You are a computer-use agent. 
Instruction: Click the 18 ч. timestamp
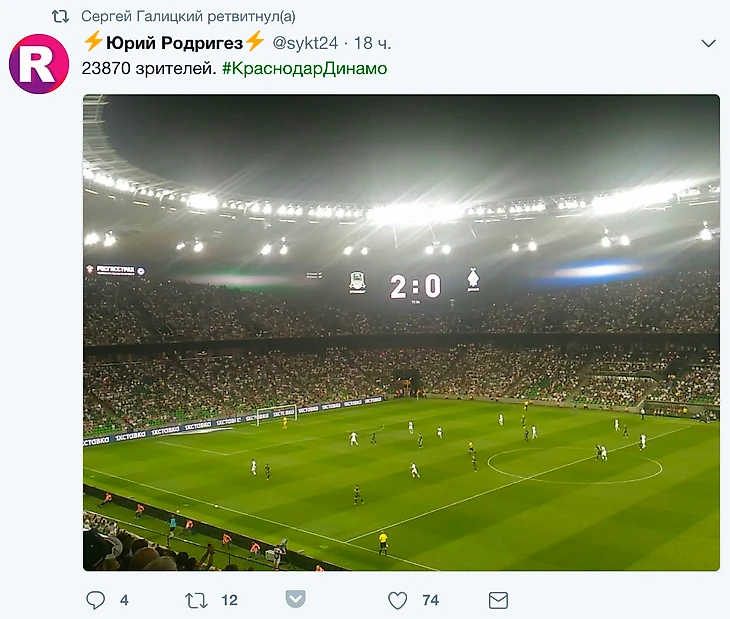(x=372, y=43)
